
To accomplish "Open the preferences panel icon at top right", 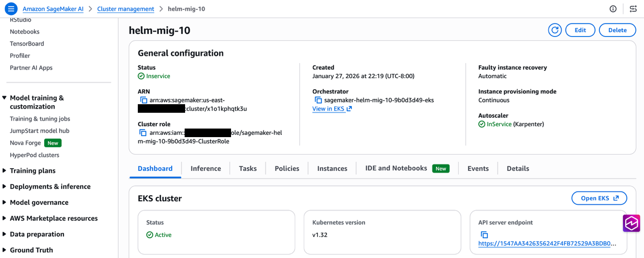I will point(633,9).
